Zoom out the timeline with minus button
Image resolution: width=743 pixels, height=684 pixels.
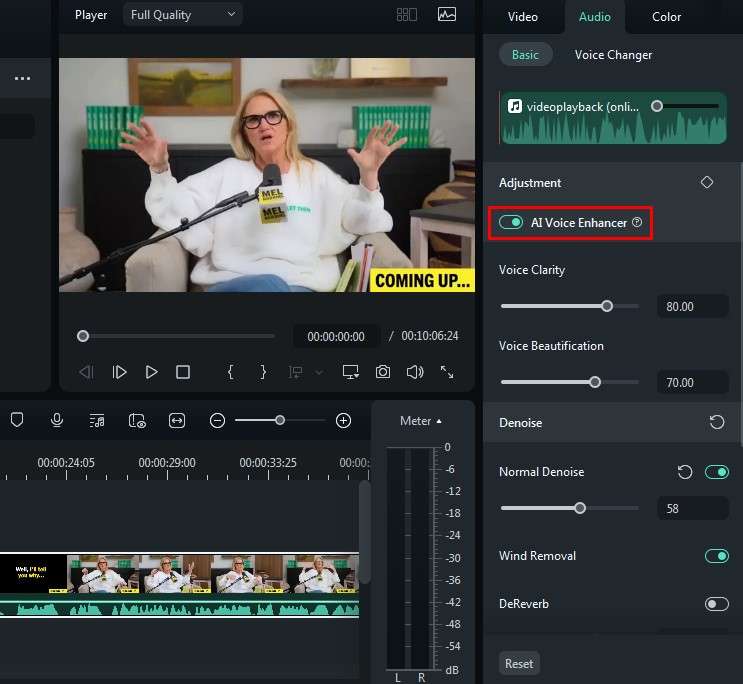pyautogui.click(x=217, y=420)
